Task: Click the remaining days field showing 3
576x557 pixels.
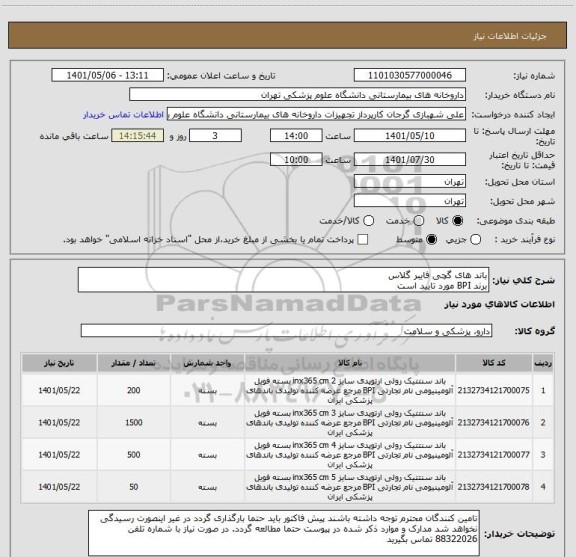Action: (x=215, y=136)
